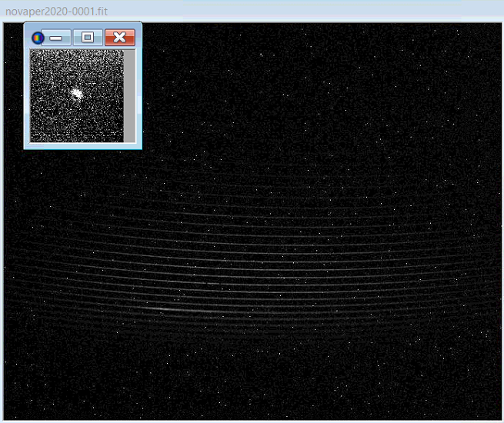Close the small preview window
The height and width of the screenshot is (423, 504).
pyautogui.click(x=120, y=38)
